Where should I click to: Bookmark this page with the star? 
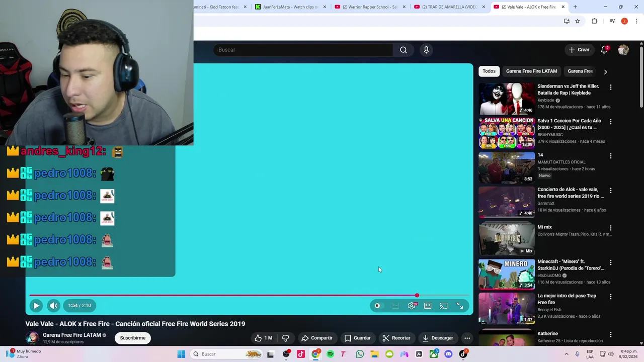click(x=578, y=21)
